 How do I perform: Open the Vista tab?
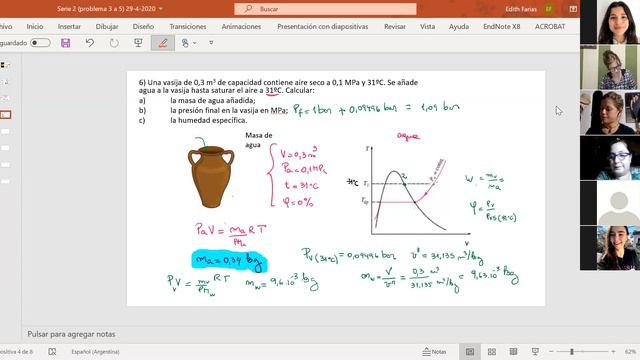pyautogui.click(x=427, y=27)
